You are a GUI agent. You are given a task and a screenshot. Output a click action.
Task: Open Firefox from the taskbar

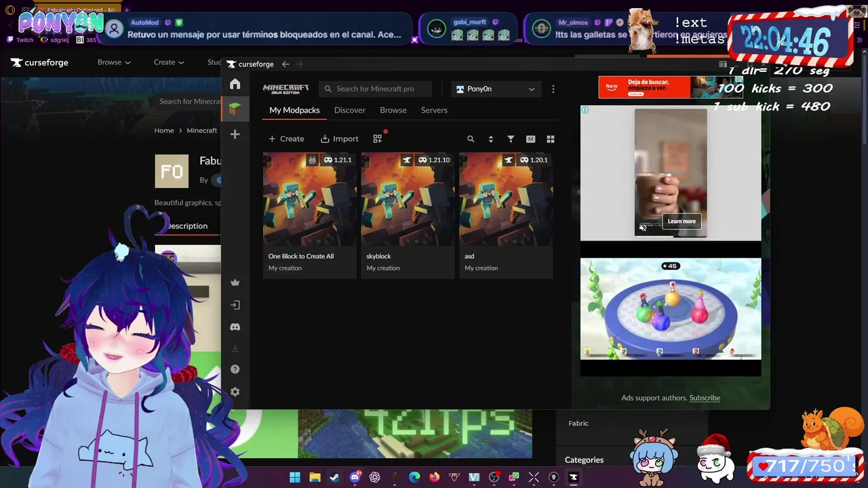(434, 477)
